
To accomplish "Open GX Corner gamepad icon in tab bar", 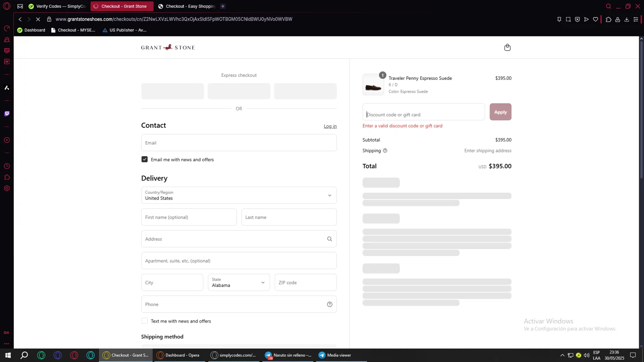I will click(x=20, y=6).
